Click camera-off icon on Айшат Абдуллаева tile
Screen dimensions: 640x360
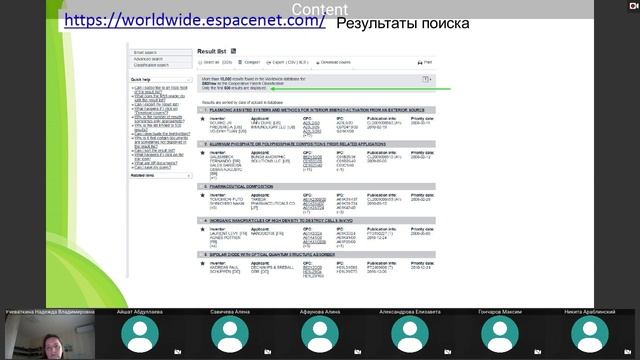pyautogui.click(x=178, y=351)
